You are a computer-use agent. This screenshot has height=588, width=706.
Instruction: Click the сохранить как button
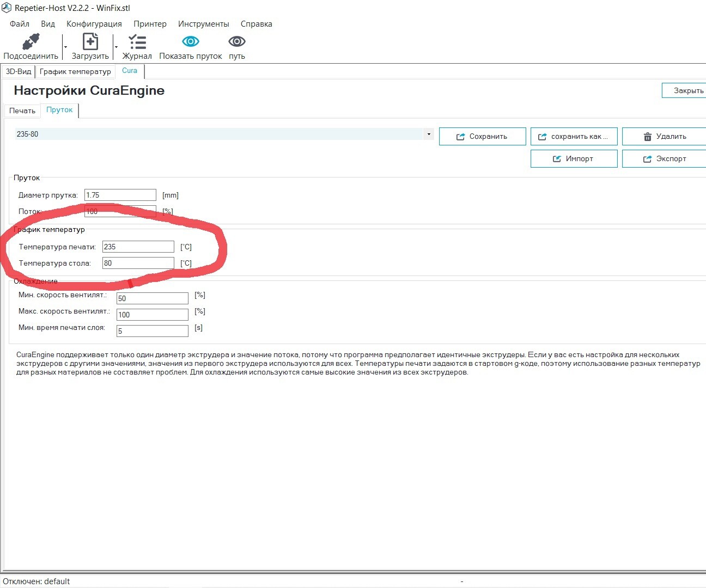[x=574, y=137]
